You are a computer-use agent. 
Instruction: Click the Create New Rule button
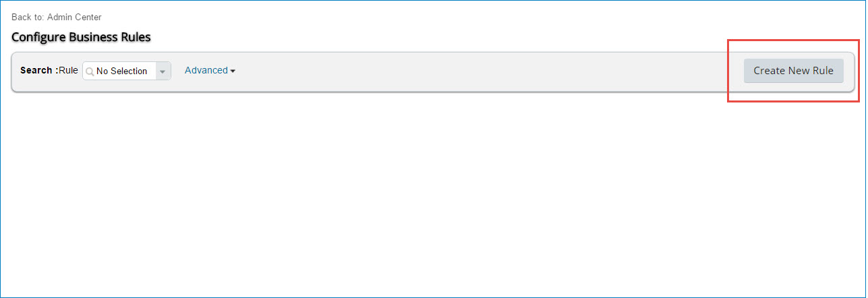click(x=793, y=71)
